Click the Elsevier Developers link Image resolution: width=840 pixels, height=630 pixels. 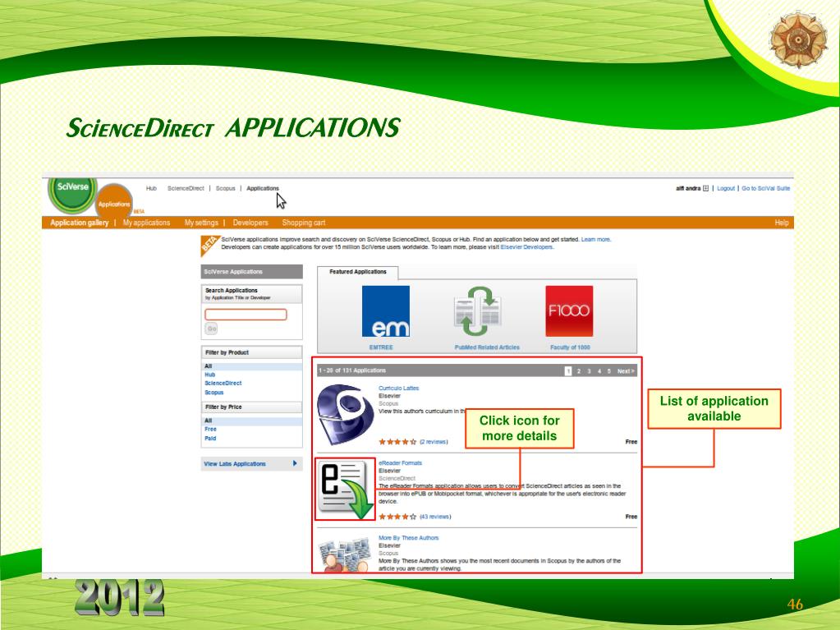[x=526, y=247]
